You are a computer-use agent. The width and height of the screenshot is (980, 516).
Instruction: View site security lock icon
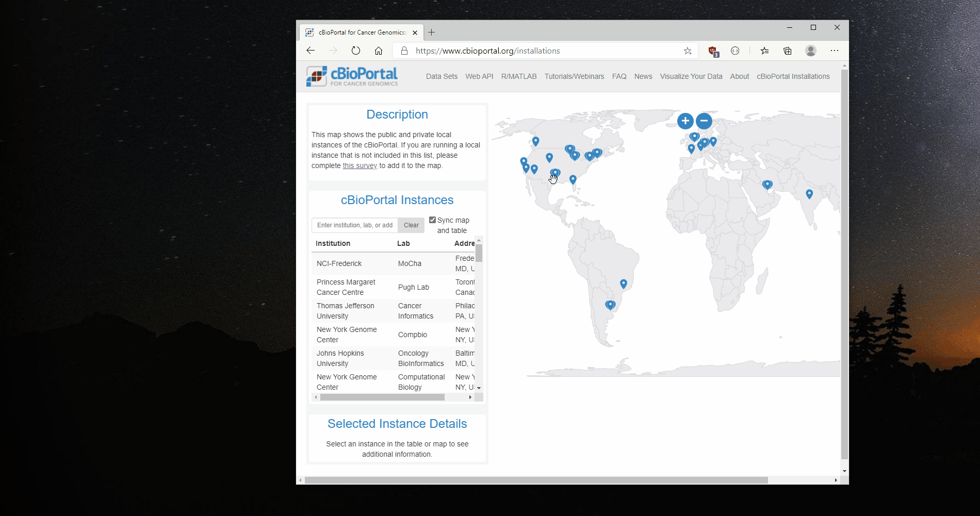[x=404, y=51]
